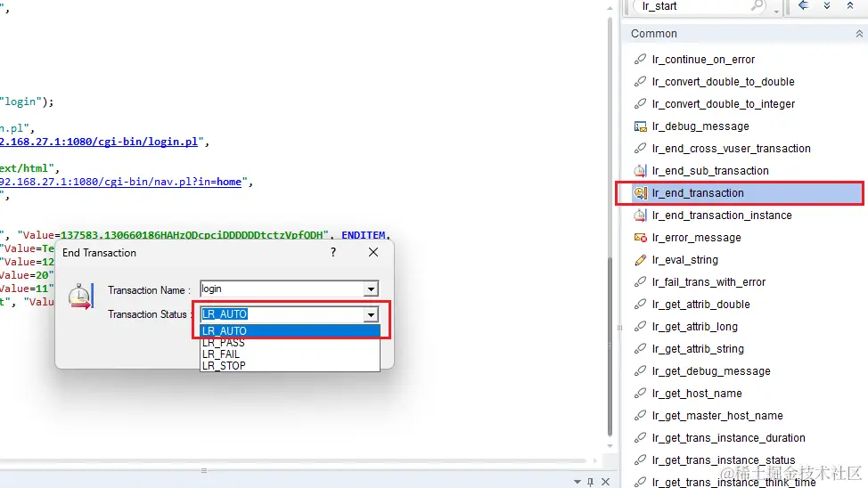Click the help question mark in End Transaction dialog
The image size is (868, 488).
coord(333,252)
